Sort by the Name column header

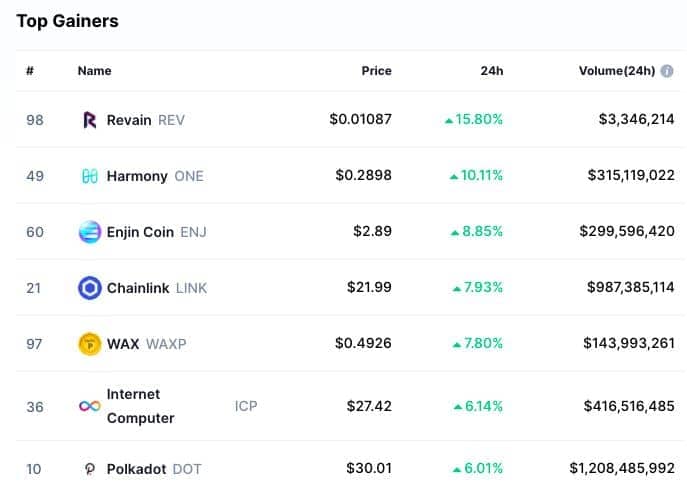[95, 71]
